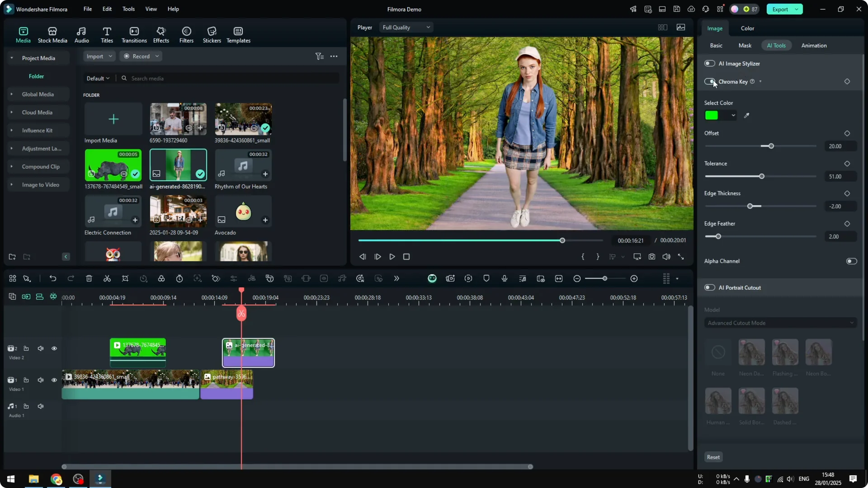Screen dimensions: 868x488
Task: Open the Transitions panel
Action: 134,34
